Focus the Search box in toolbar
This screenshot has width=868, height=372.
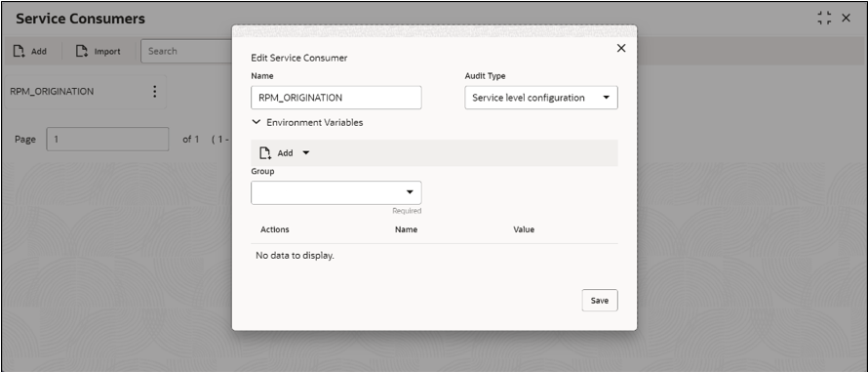click(186, 51)
